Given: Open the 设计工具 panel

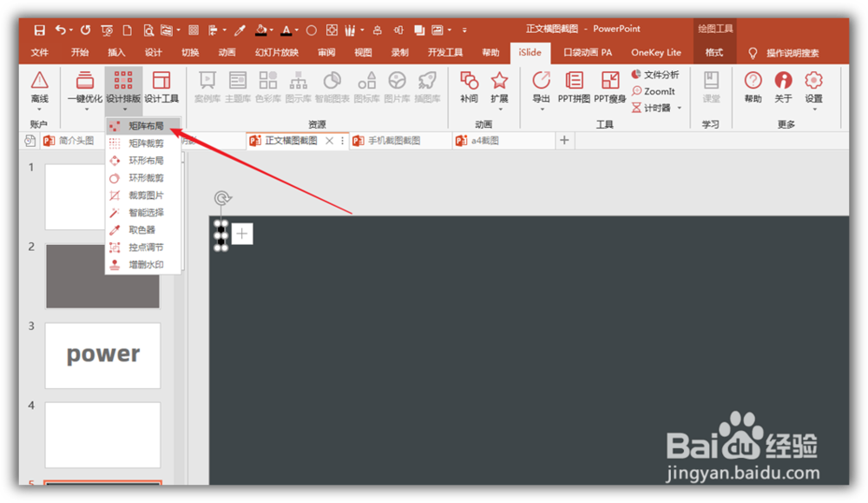Looking at the screenshot, I should click(x=161, y=88).
